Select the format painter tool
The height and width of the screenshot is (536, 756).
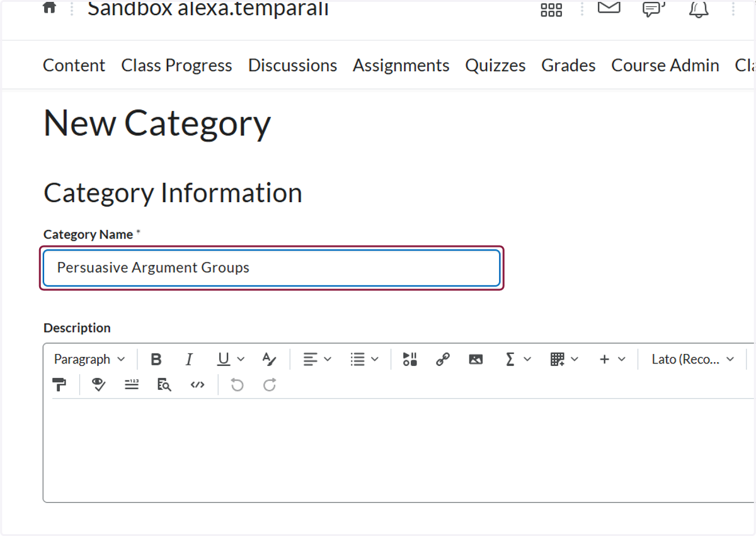pos(59,385)
